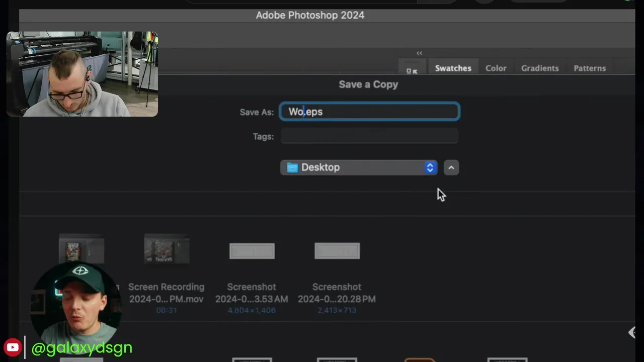The image size is (644, 362).
Task: Click the @galaxydsgn channel handle
Action: 82,347
